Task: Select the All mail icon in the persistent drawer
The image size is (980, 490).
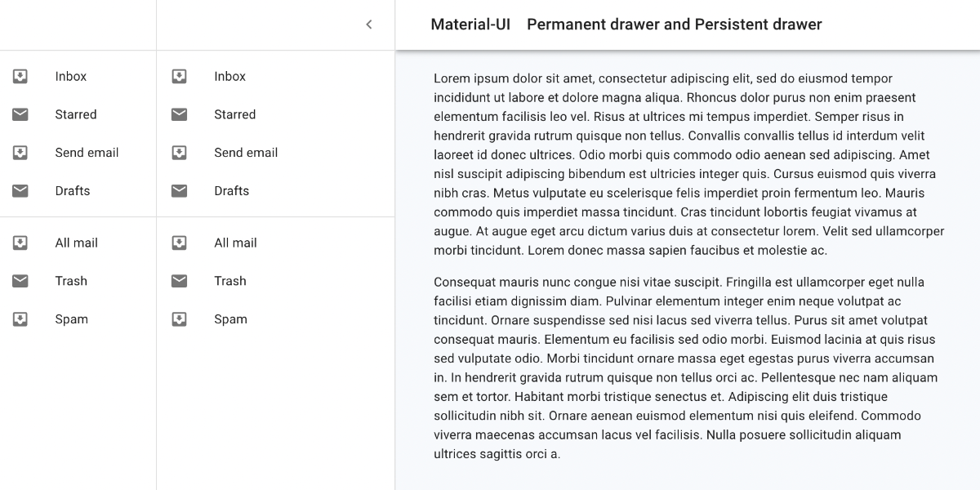Action: (179, 243)
